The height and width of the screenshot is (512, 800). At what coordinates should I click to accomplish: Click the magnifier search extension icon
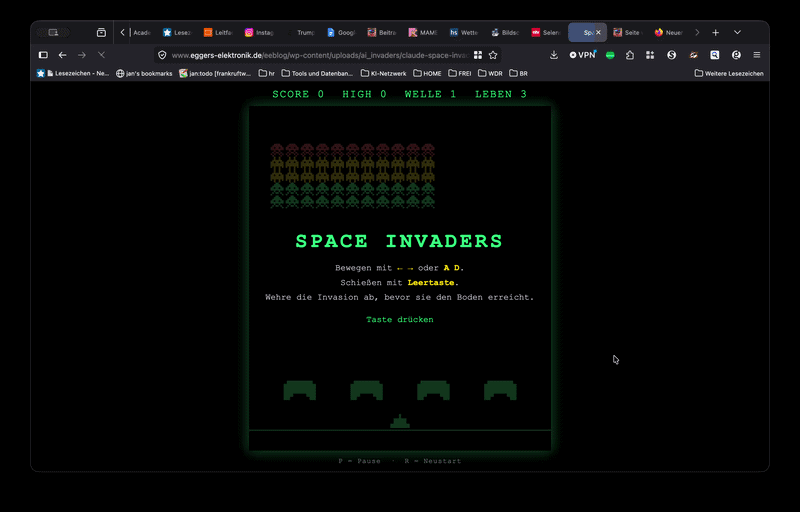[715, 55]
